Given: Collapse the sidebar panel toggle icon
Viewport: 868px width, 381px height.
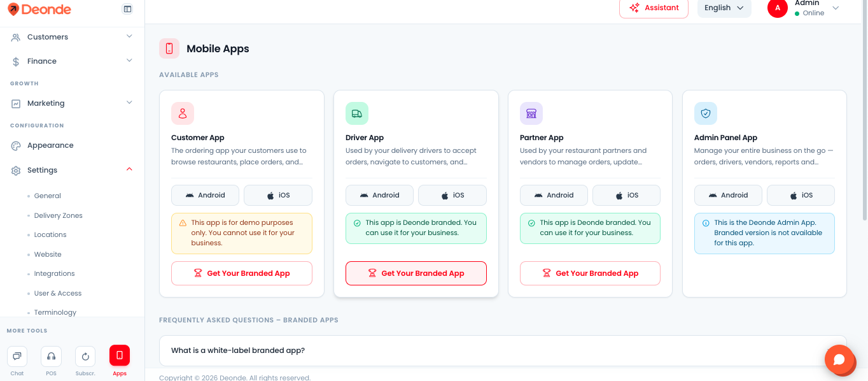Looking at the screenshot, I should 127,9.
